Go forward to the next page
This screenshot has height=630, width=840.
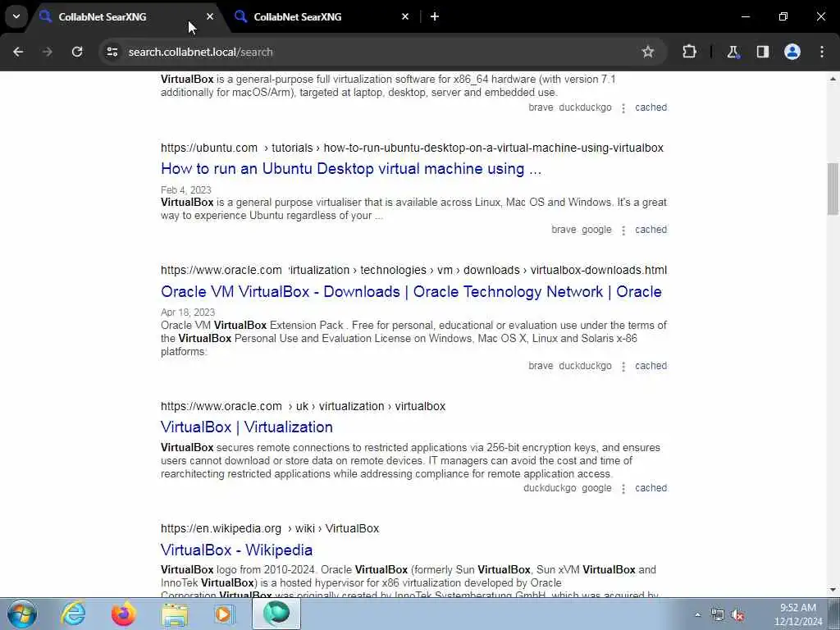pyautogui.click(x=48, y=52)
